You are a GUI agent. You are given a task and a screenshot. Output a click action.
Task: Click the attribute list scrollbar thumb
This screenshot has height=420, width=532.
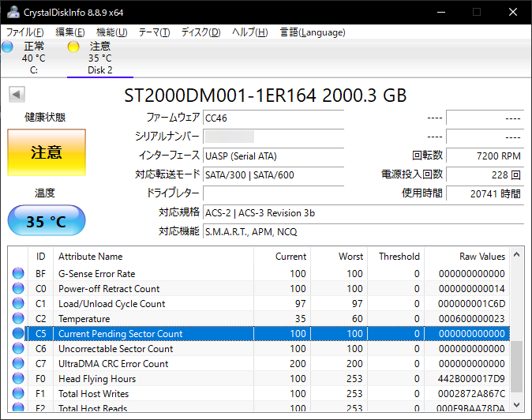(x=517, y=366)
